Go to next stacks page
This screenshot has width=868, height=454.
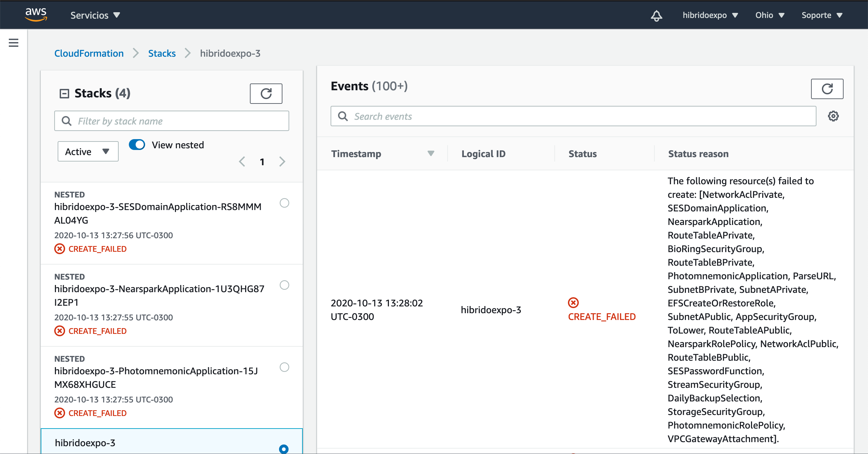click(x=282, y=162)
